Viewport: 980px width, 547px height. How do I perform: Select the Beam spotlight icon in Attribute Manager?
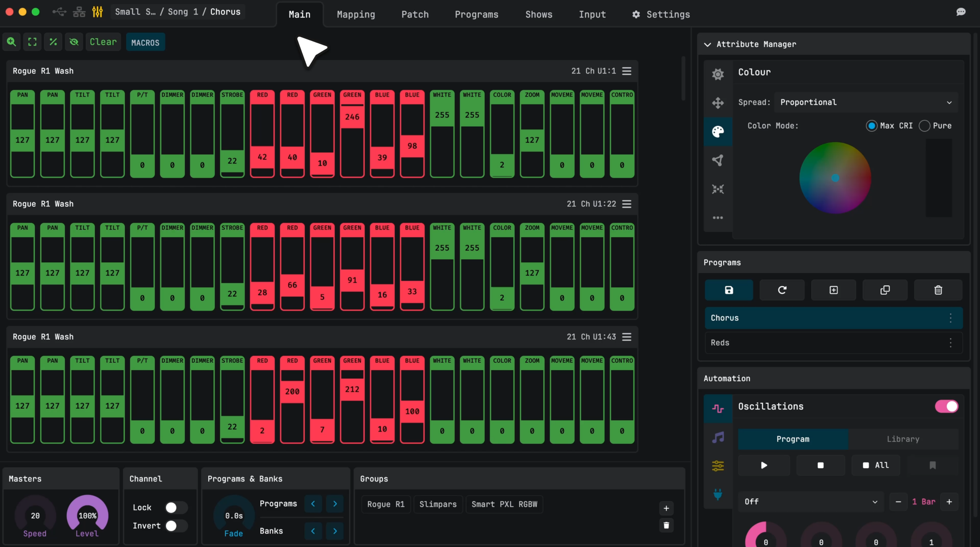coord(718,160)
